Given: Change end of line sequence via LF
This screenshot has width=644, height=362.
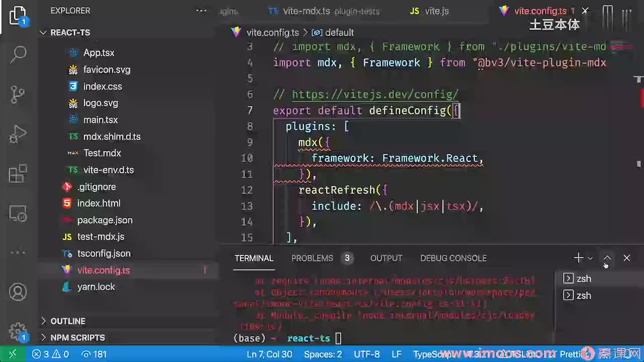Looking at the screenshot, I should pos(396,354).
